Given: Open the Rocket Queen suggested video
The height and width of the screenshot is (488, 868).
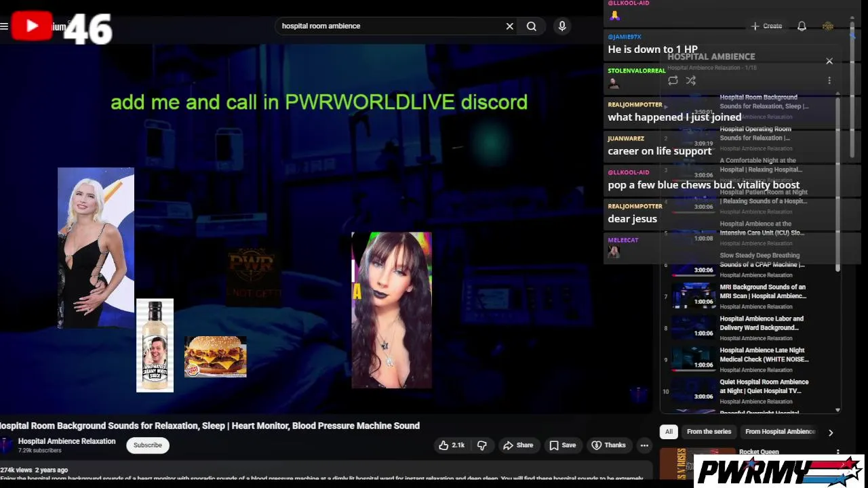Looking at the screenshot, I should [x=758, y=452].
